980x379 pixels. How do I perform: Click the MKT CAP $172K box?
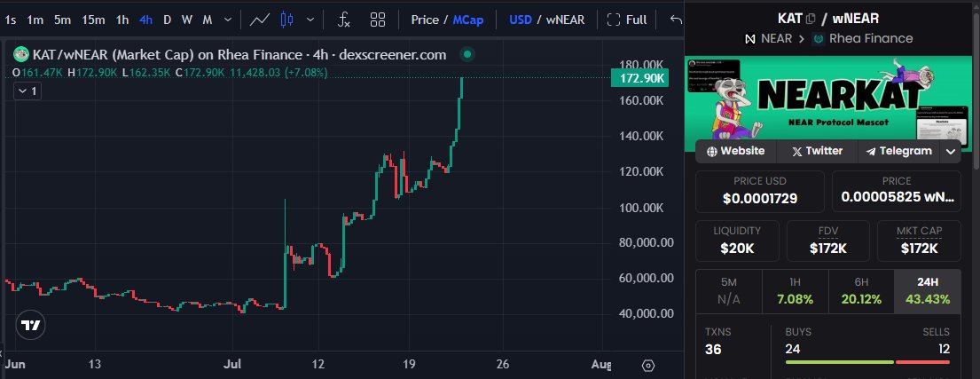[920, 241]
